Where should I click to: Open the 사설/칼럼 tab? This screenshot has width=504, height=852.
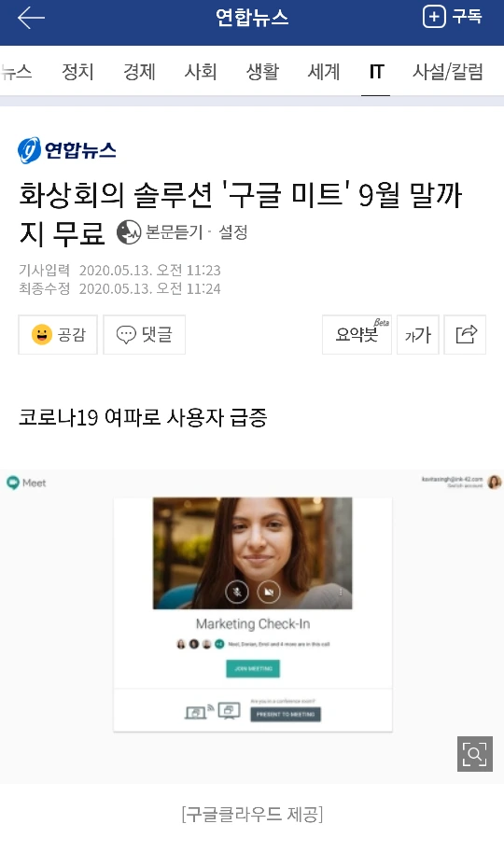pyautogui.click(x=447, y=72)
